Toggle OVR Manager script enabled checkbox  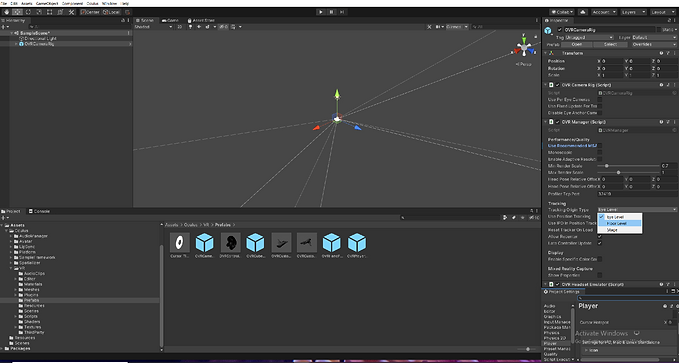[x=558, y=122]
